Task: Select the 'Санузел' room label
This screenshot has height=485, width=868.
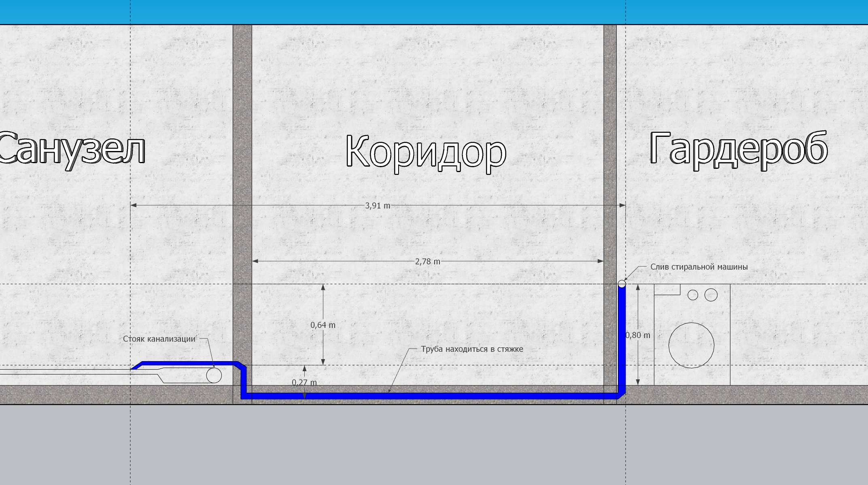Action: click(72, 150)
